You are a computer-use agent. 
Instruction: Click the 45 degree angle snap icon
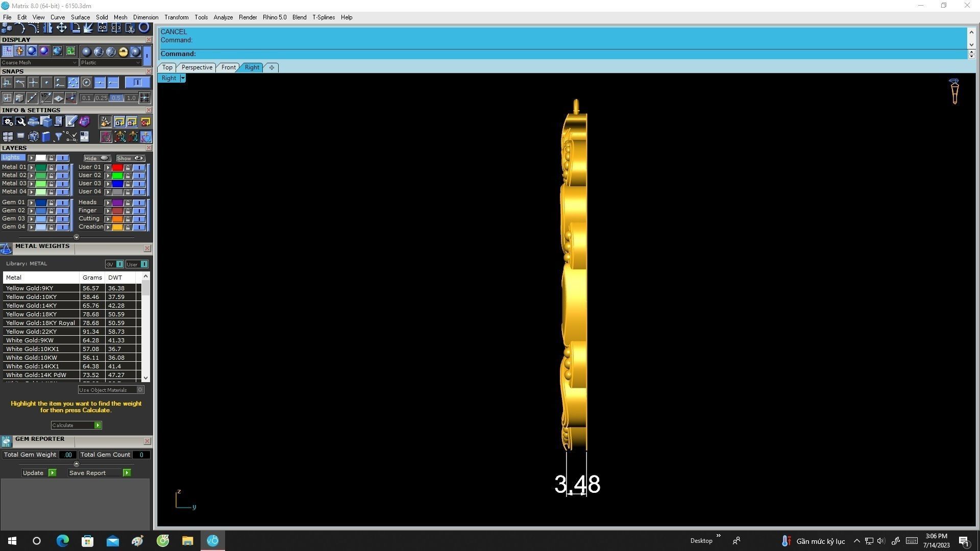[46, 97]
